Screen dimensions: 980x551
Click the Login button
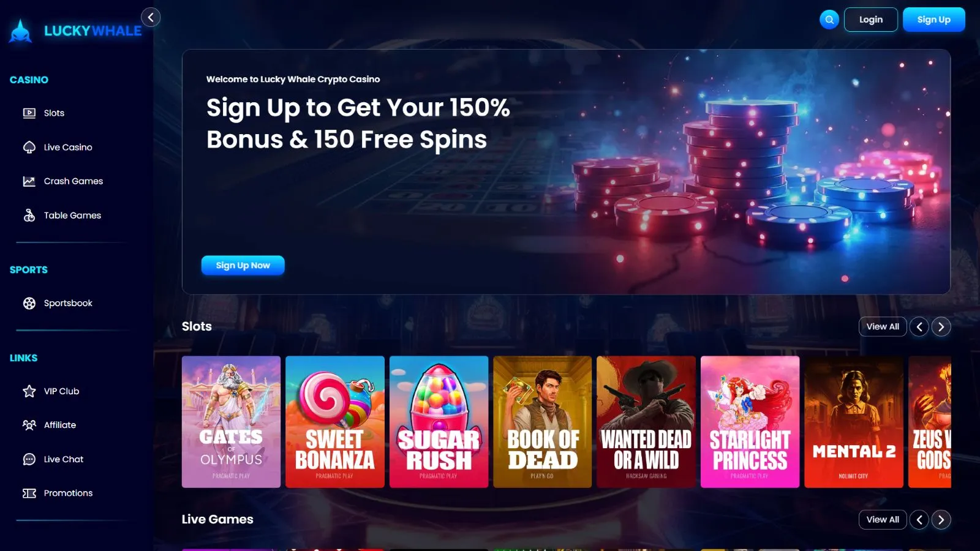[x=871, y=20]
